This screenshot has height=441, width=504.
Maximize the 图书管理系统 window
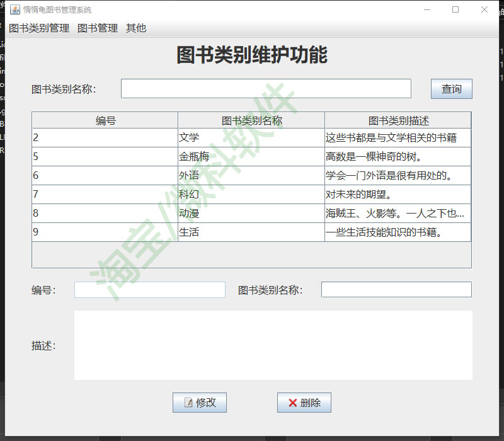455,9
